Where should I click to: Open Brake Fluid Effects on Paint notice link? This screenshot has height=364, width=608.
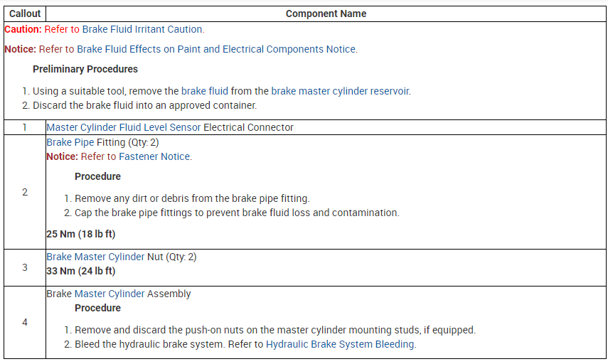[216, 49]
